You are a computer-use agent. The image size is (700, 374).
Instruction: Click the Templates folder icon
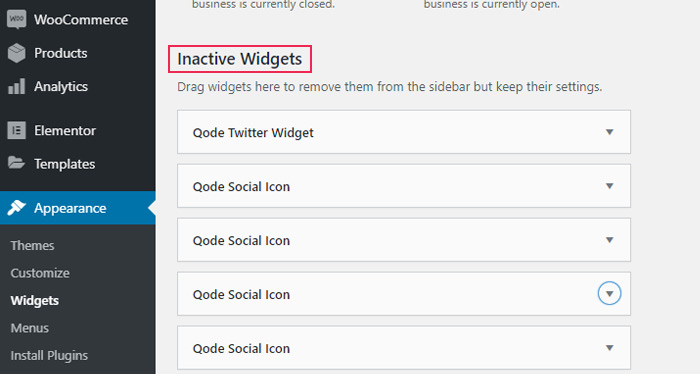click(x=16, y=163)
